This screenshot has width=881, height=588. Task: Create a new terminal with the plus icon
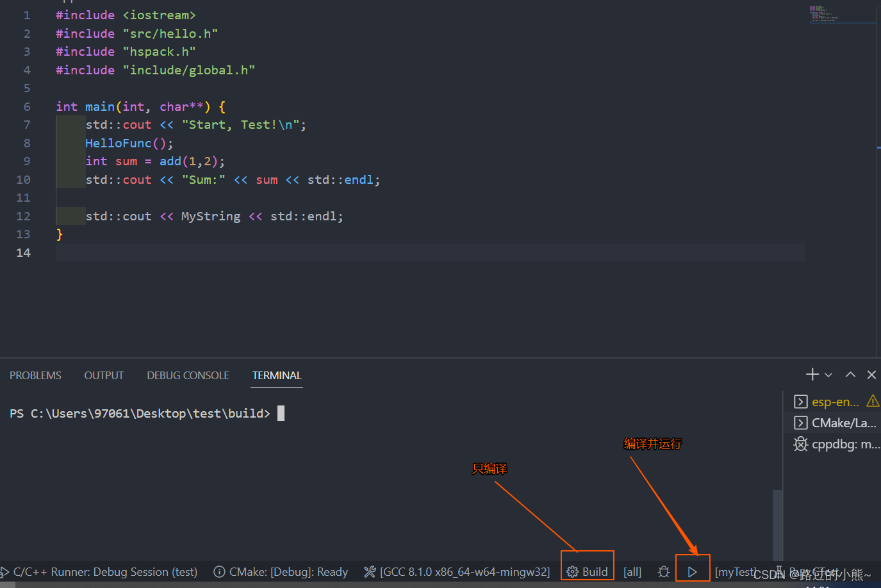click(812, 375)
